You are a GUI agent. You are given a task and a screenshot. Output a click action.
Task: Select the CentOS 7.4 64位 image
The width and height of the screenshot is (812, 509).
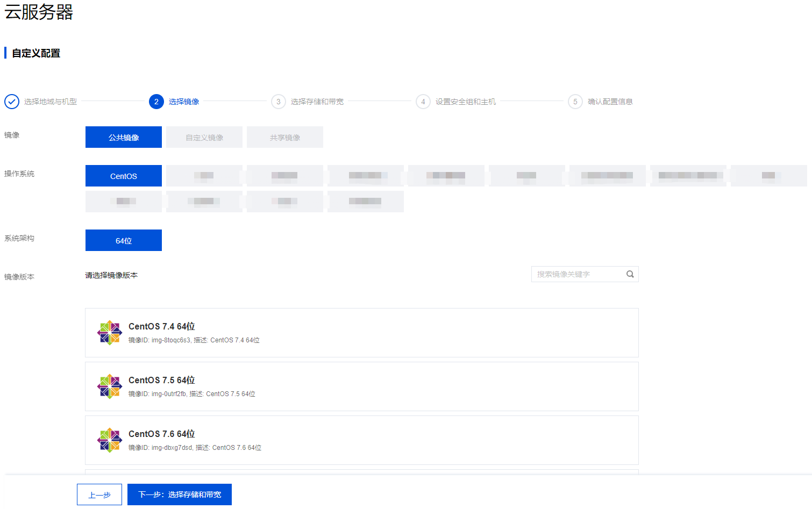[x=362, y=333]
